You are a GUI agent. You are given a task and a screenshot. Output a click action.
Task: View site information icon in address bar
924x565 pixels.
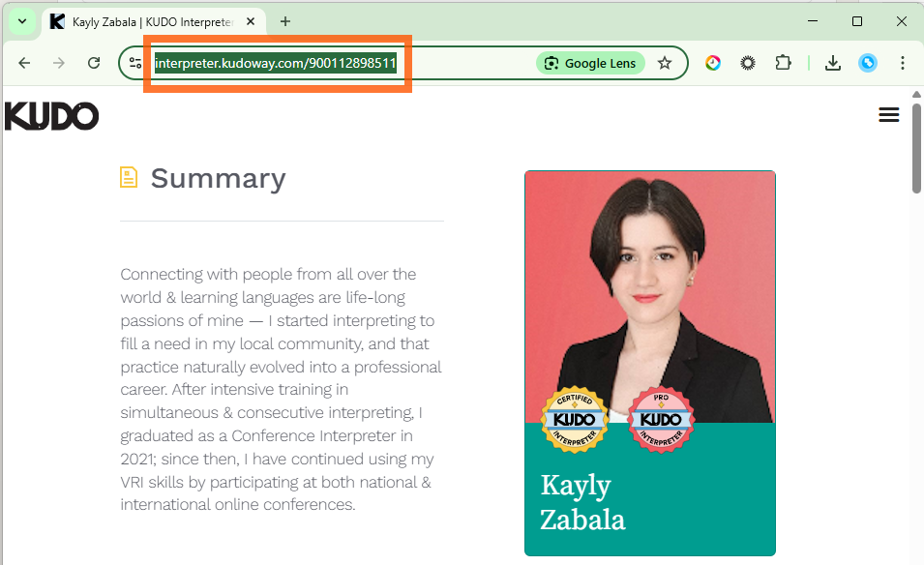pyautogui.click(x=135, y=63)
